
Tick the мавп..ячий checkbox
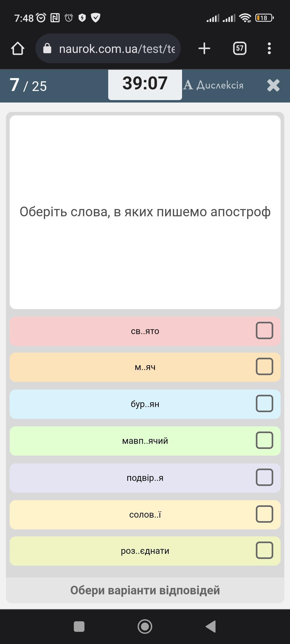[264, 440]
